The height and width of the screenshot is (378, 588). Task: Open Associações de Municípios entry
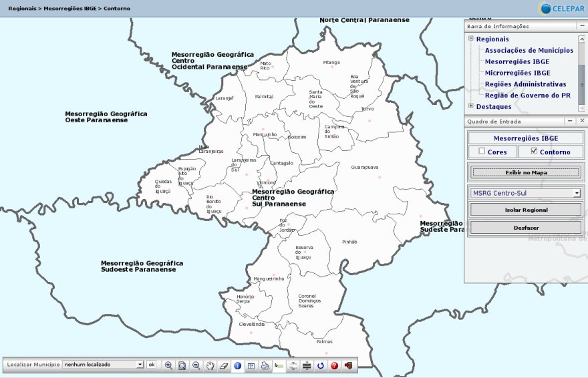click(x=529, y=50)
